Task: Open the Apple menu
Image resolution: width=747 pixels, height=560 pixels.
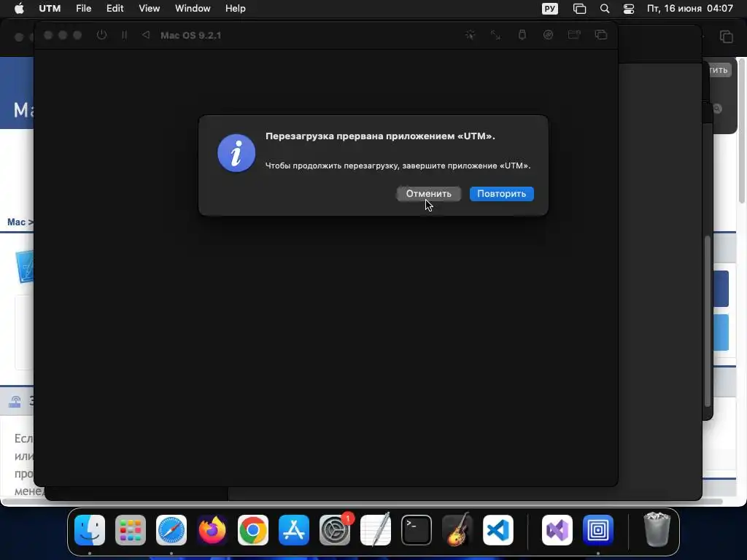Action: tap(19, 9)
